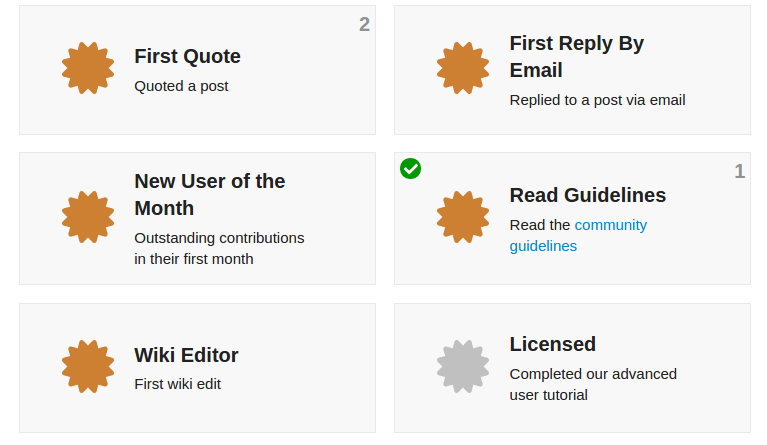The width and height of the screenshot is (767, 445).
Task: Click the gray Licensed badge icon
Action: 463,366
